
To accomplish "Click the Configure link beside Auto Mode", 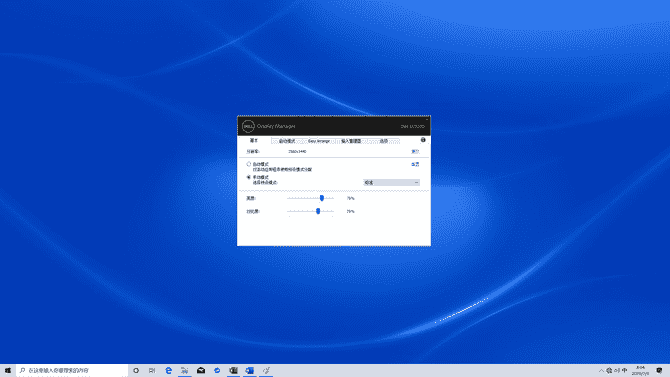I will [415, 164].
